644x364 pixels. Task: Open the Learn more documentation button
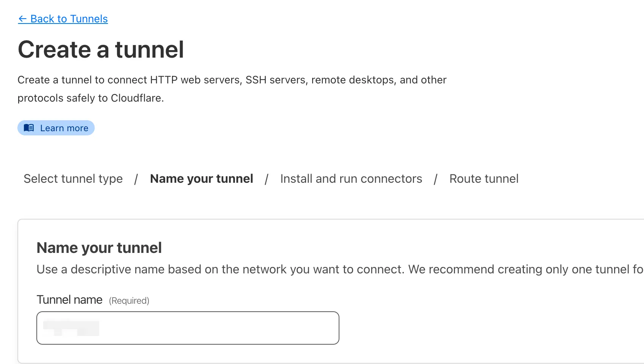coord(56,128)
